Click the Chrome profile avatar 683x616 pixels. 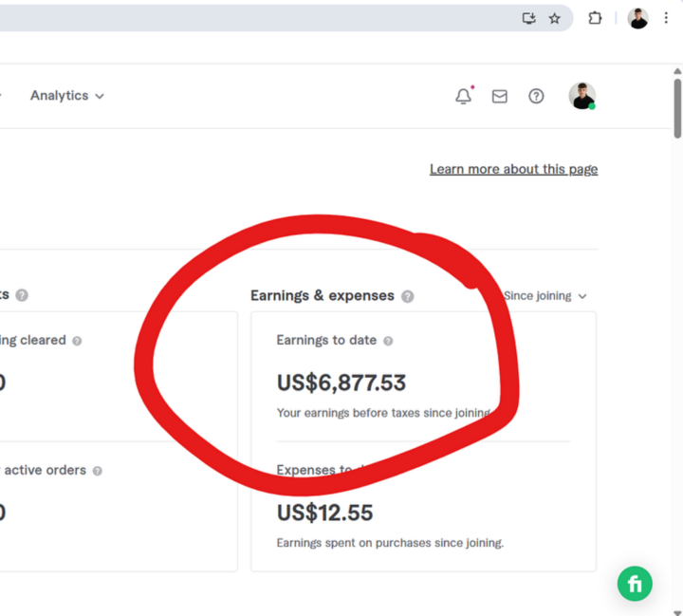pyautogui.click(x=637, y=18)
